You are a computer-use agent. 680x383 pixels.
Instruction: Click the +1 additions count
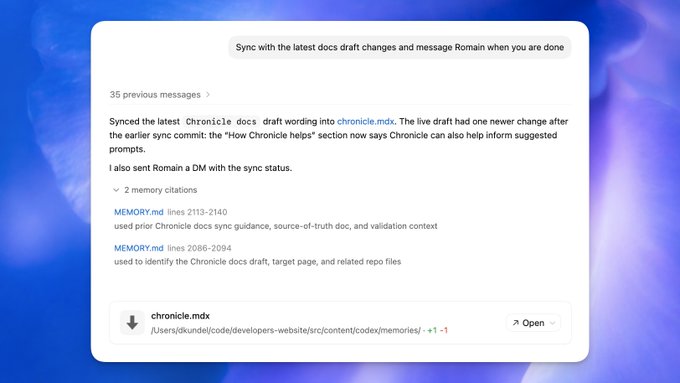(432, 330)
